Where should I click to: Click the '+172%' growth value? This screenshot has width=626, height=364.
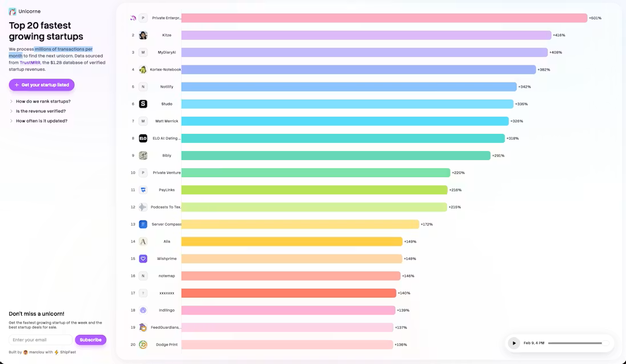(427, 224)
